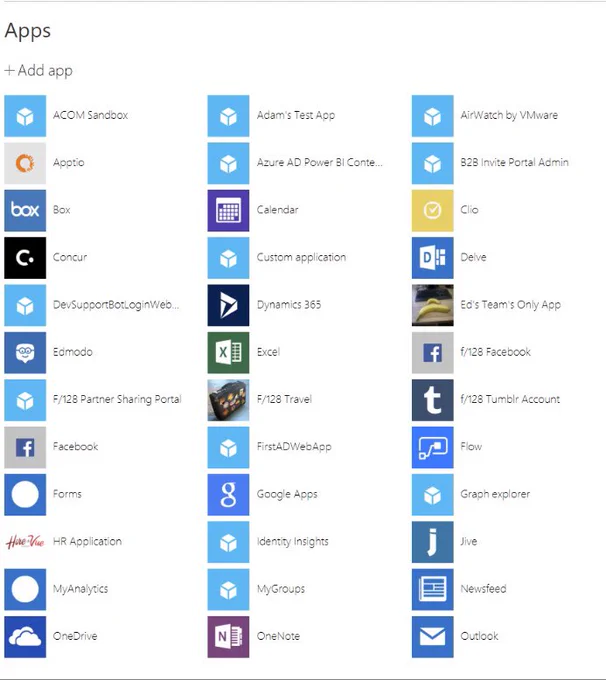Open the f/128 Facebook icon
This screenshot has width=606, height=680.
coord(432,353)
